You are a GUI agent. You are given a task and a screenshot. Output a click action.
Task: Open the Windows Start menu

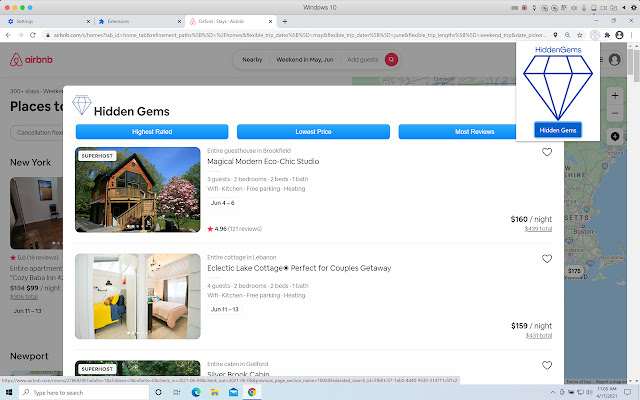[9, 392]
